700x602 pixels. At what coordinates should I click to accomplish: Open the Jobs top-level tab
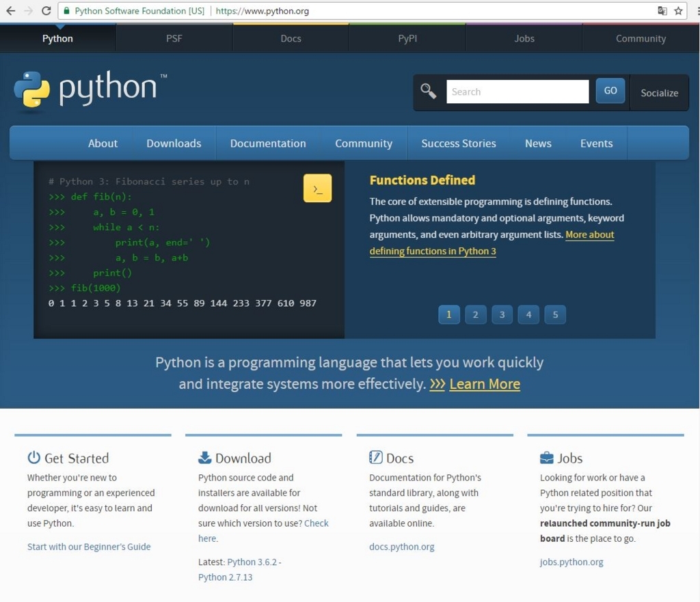tap(524, 38)
